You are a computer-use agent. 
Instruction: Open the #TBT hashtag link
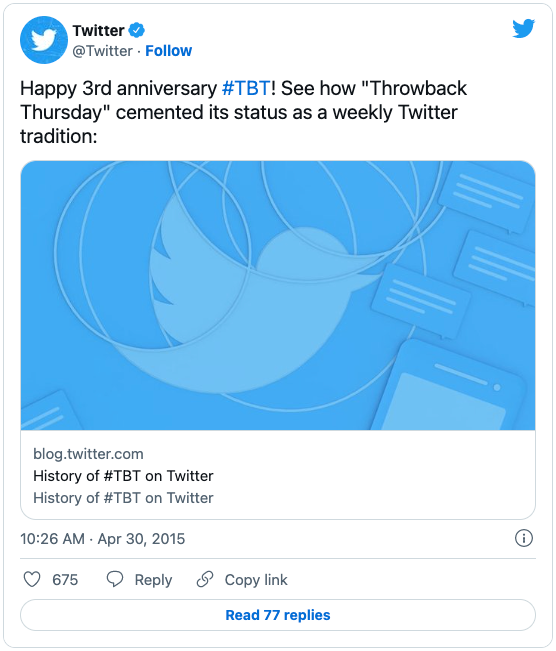pyautogui.click(x=246, y=88)
